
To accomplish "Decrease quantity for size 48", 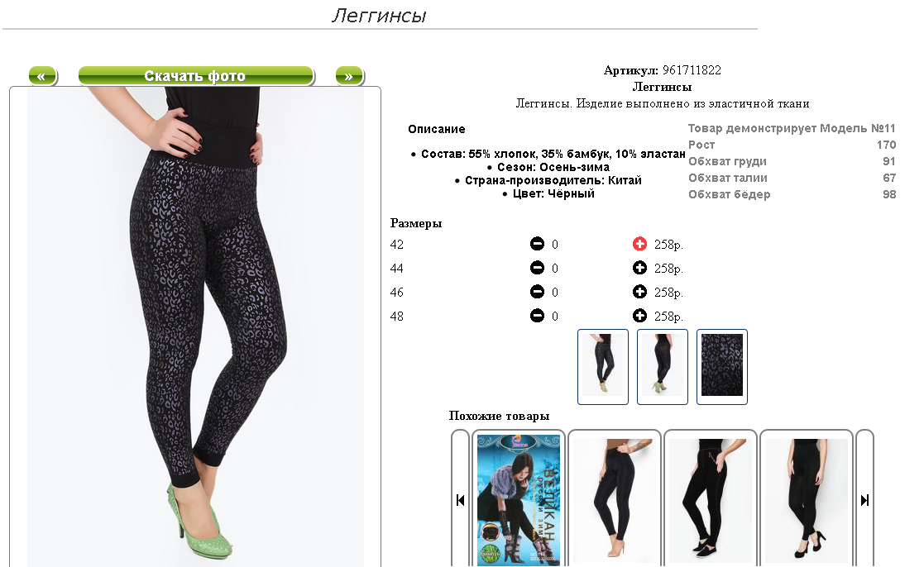I will pos(537,316).
